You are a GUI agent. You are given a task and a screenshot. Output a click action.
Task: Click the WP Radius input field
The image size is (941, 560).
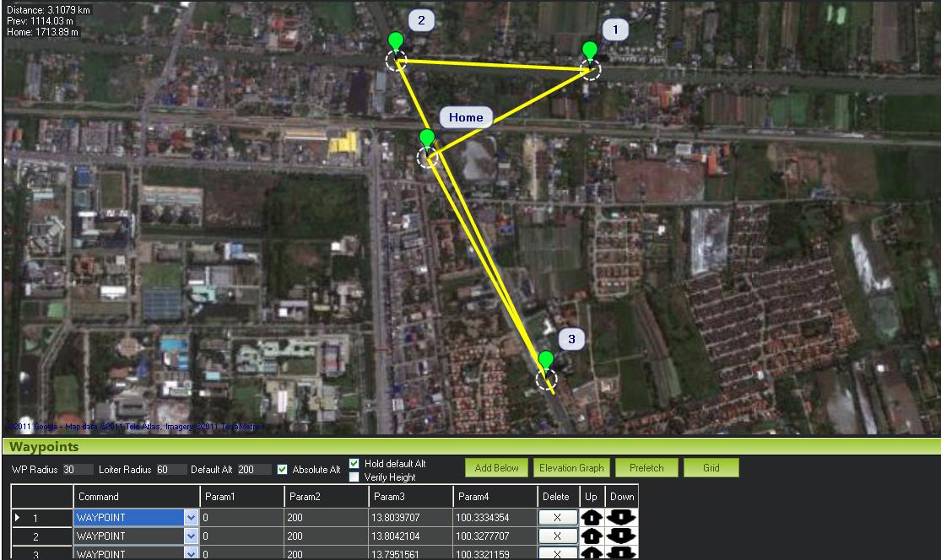click(x=78, y=470)
